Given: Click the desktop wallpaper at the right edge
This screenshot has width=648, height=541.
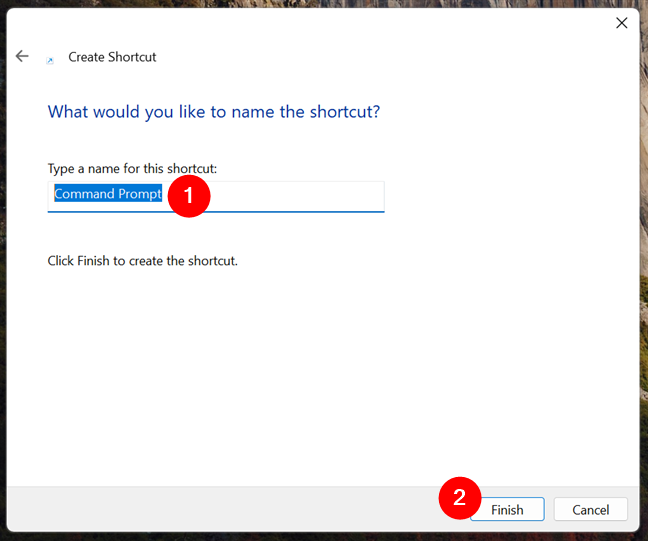Looking at the screenshot, I should click(x=644, y=269).
